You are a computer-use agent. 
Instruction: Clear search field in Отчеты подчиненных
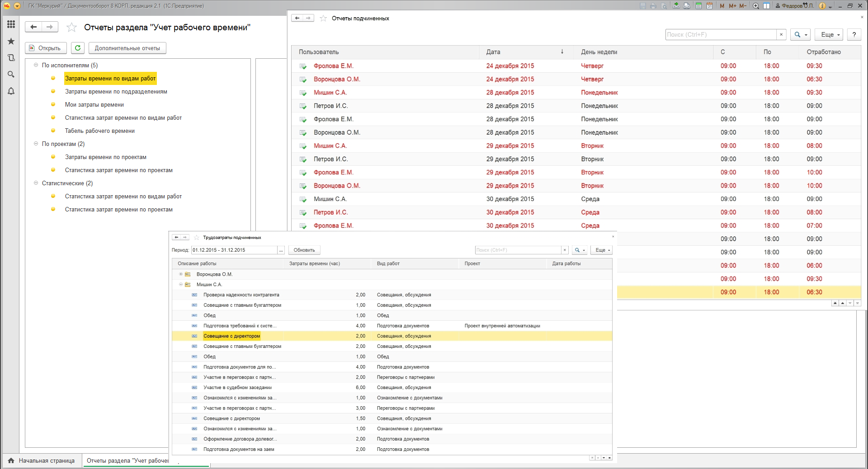tap(781, 35)
